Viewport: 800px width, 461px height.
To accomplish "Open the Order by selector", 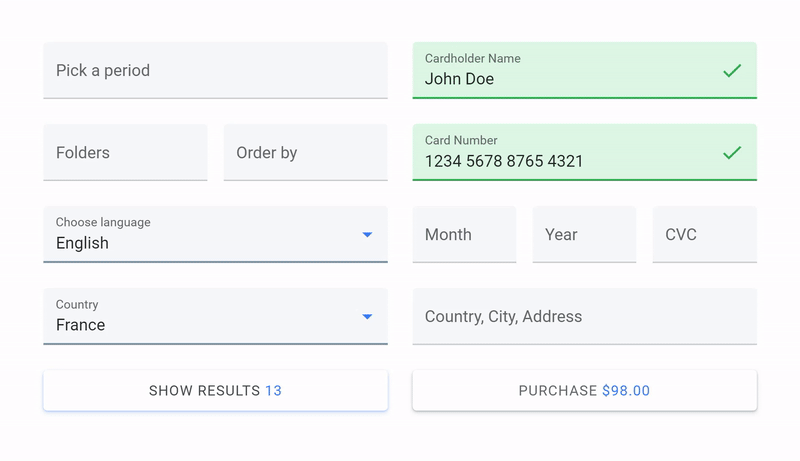I will tap(305, 153).
